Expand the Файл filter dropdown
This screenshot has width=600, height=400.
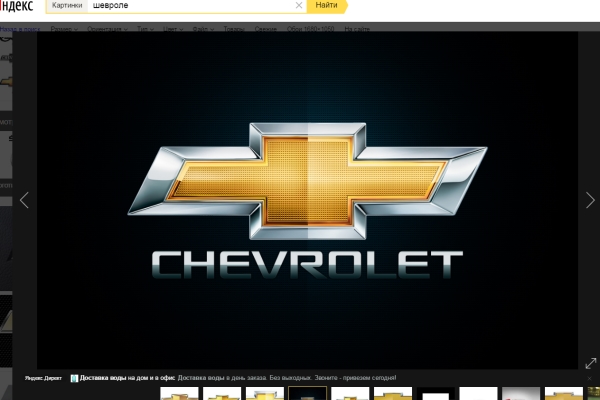[203, 29]
